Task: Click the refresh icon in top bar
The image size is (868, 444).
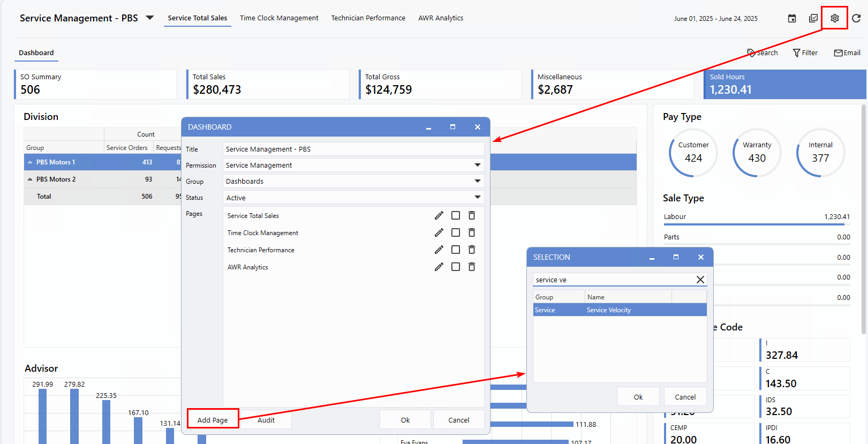Action: point(856,18)
